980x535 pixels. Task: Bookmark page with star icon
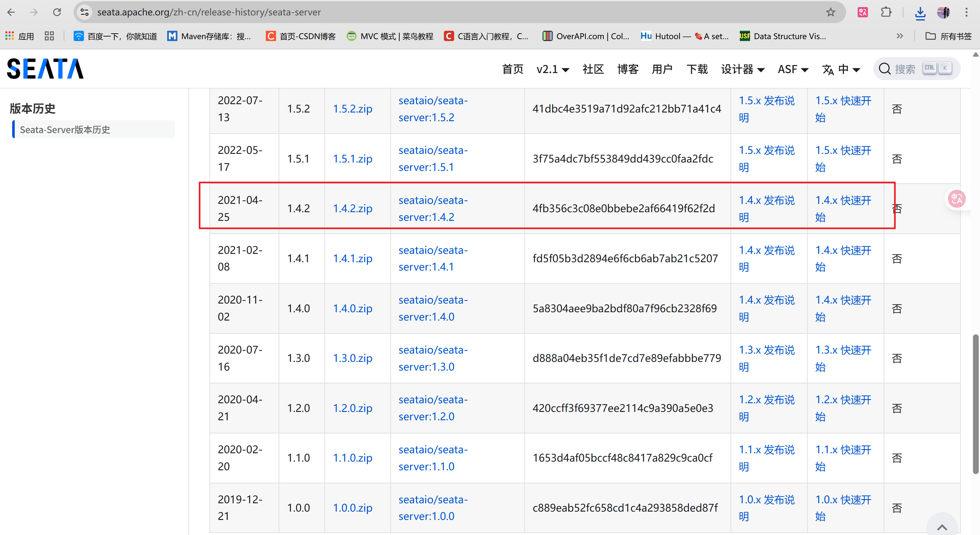pyautogui.click(x=830, y=12)
